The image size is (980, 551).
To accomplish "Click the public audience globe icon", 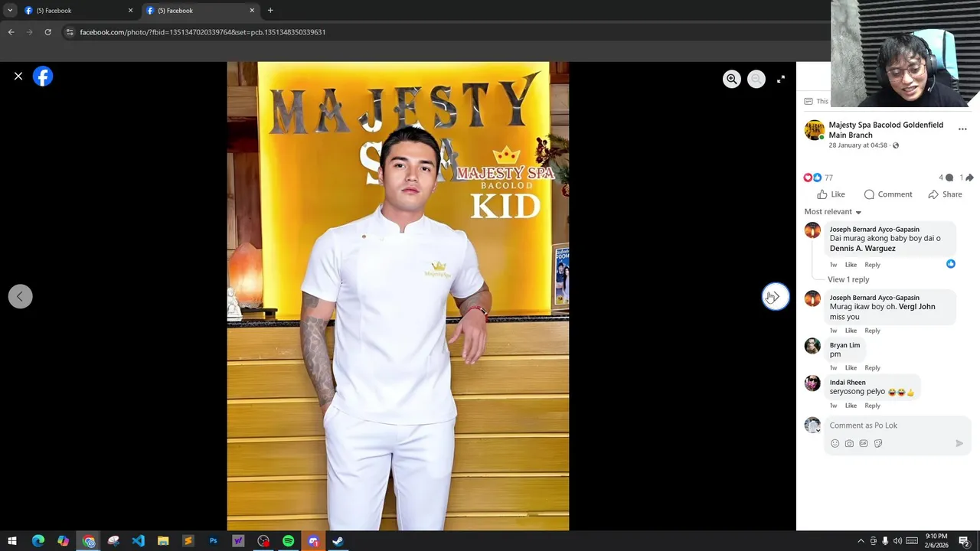I will click(896, 145).
